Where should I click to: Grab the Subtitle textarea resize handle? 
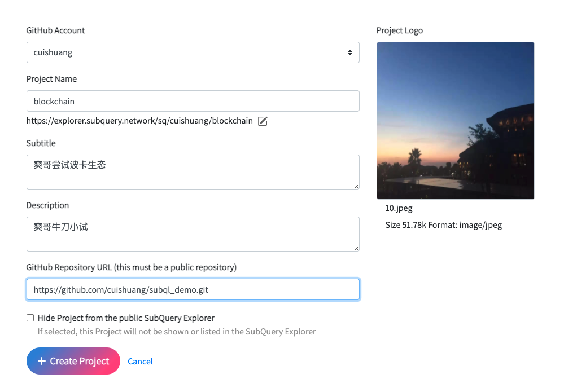point(356,186)
